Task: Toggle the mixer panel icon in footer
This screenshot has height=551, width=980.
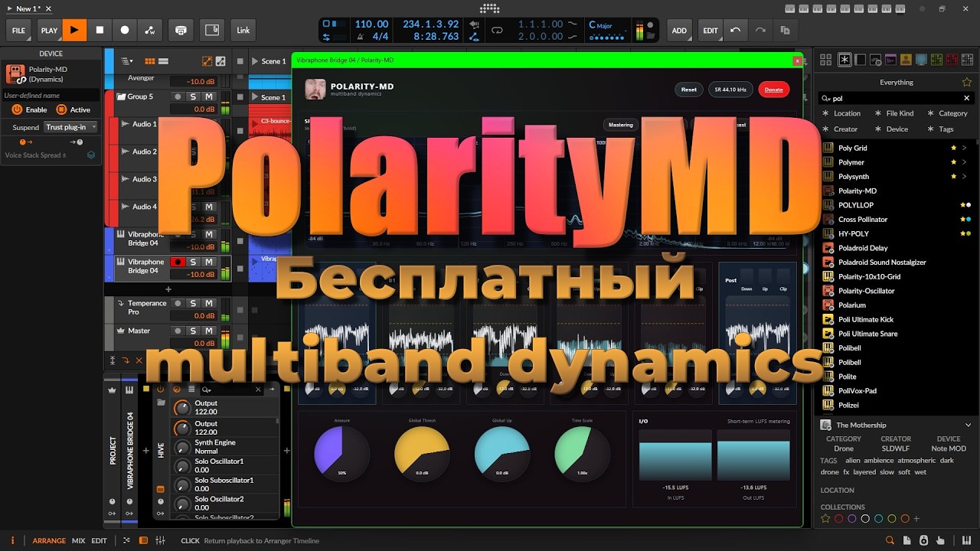Action: (x=160, y=540)
